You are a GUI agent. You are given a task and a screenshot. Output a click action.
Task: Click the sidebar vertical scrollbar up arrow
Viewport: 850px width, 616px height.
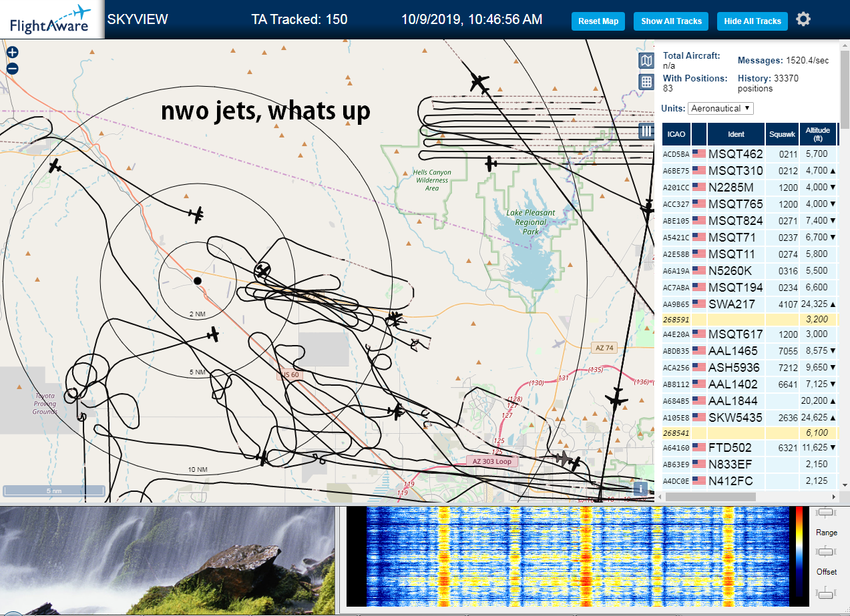(x=845, y=45)
